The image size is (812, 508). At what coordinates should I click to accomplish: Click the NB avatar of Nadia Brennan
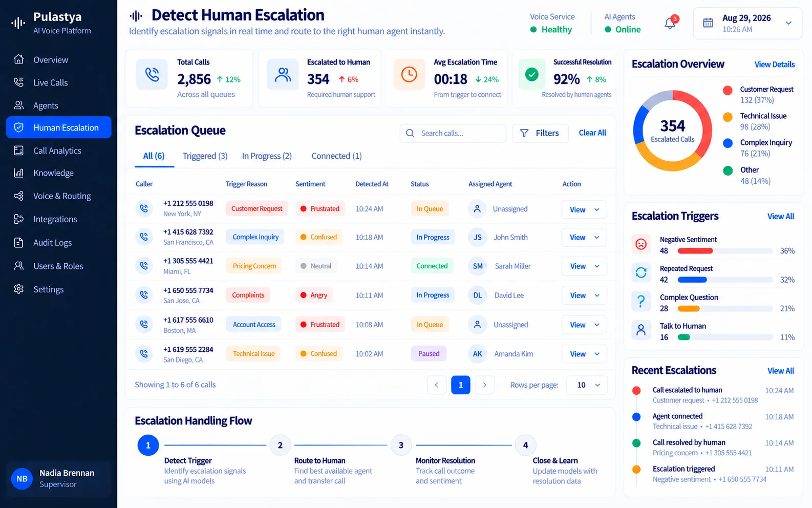(22, 479)
